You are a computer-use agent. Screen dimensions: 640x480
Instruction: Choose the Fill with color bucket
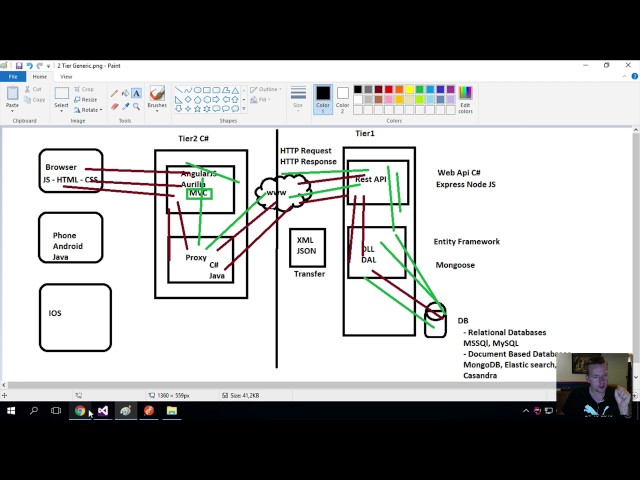pos(125,93)
